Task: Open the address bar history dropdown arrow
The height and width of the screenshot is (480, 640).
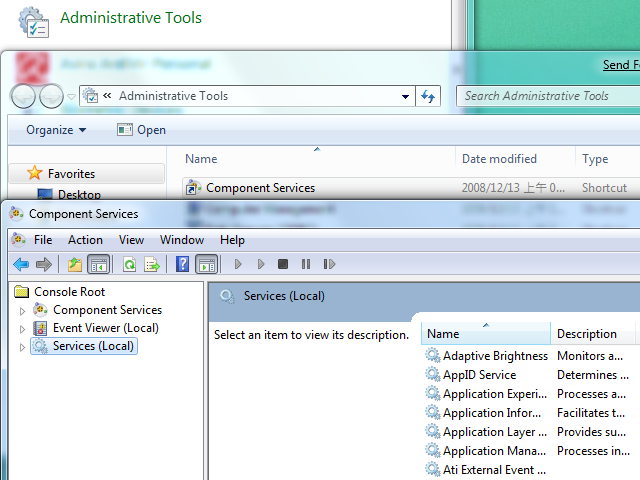Action: point(405,96)
